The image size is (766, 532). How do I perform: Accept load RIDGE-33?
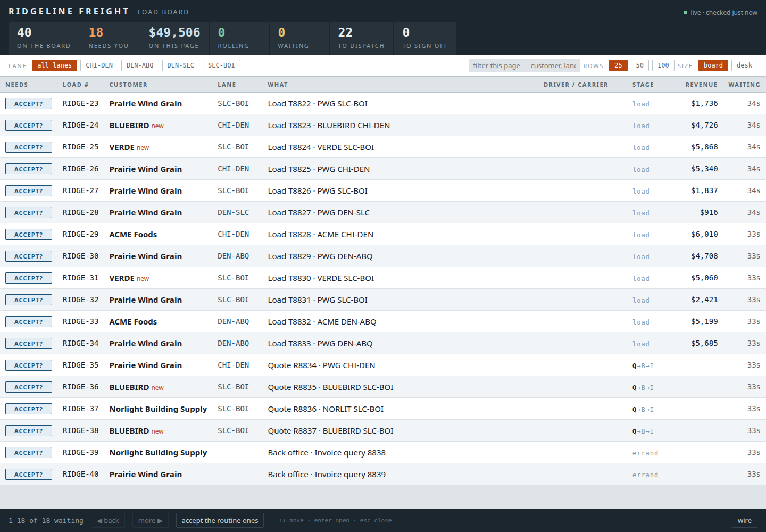[29, 322]
